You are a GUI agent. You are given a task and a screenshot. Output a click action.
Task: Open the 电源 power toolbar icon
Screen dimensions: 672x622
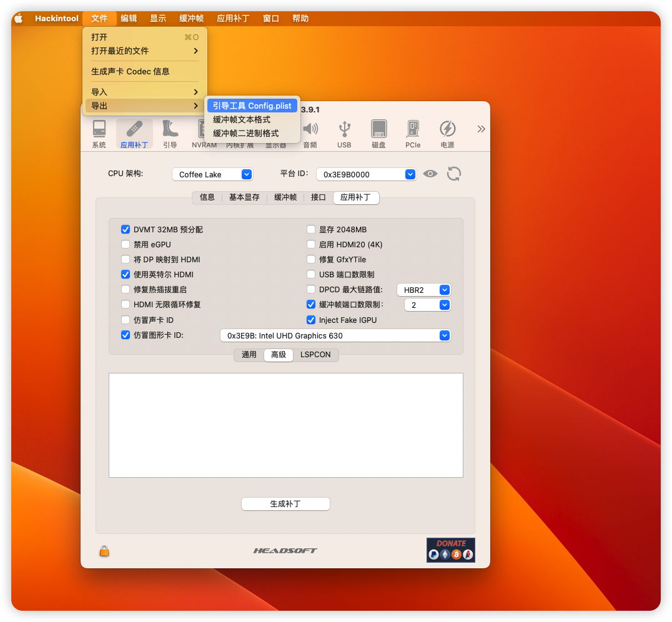[447, 134]
